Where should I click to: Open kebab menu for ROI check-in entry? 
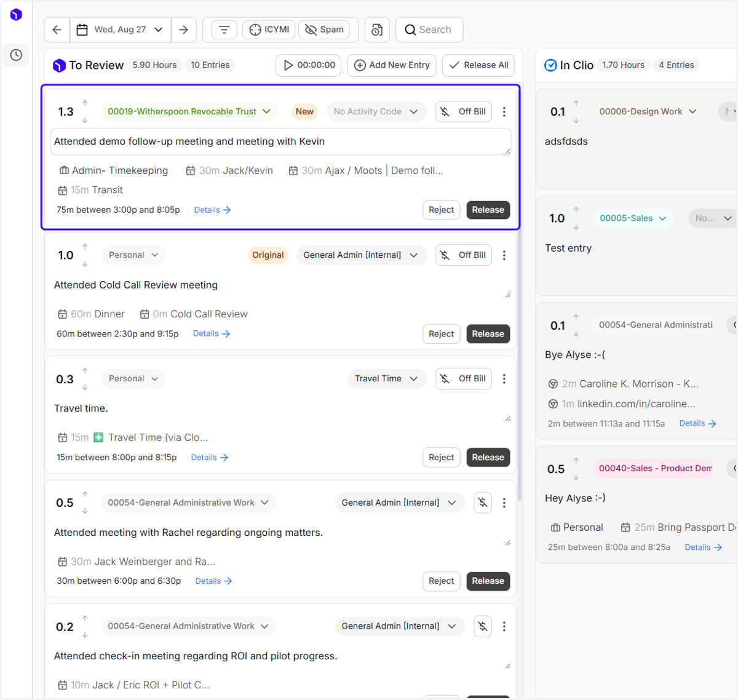click(x=504, y=626)
